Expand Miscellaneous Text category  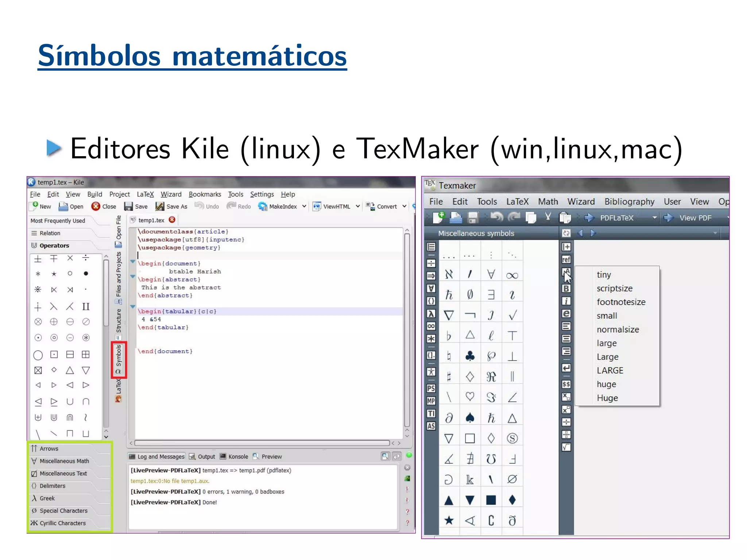point(70,474)
